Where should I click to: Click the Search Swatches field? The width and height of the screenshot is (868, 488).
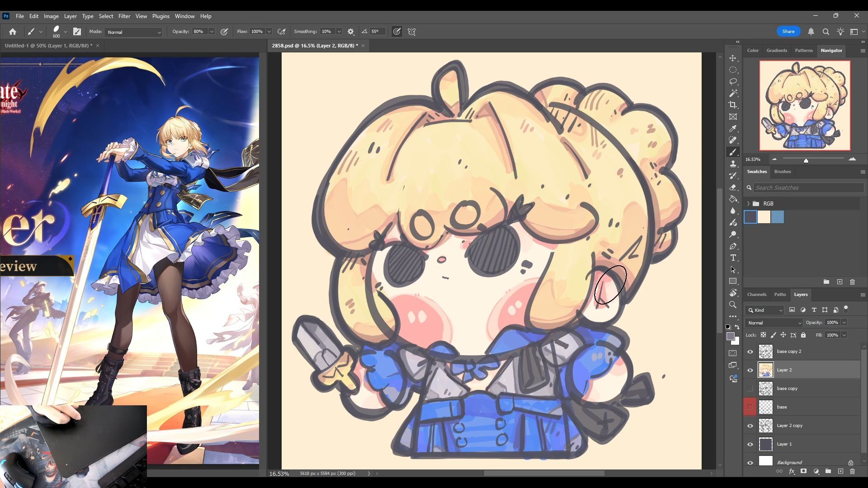tap(808, 188)
